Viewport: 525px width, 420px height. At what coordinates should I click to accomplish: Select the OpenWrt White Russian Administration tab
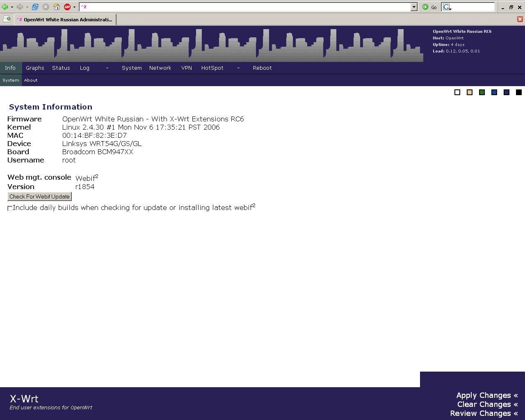click(65, 19)
